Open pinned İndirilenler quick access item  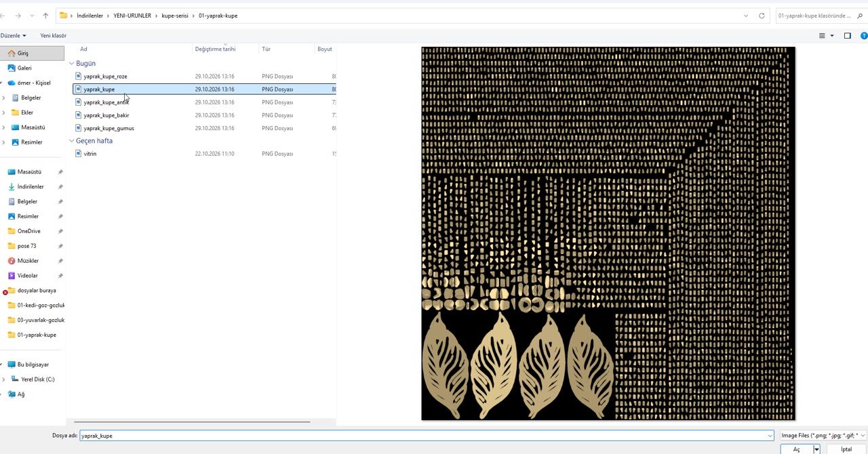[x=32, y=186]
